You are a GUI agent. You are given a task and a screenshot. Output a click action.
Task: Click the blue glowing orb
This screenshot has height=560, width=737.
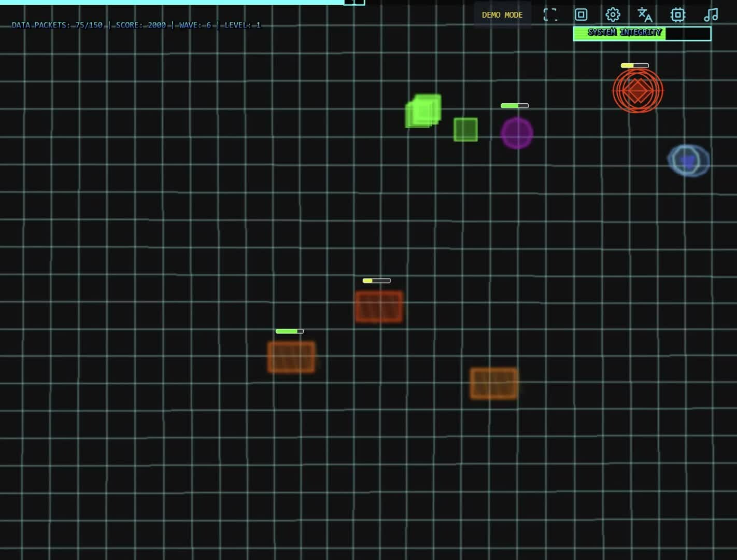click(688, 161)
